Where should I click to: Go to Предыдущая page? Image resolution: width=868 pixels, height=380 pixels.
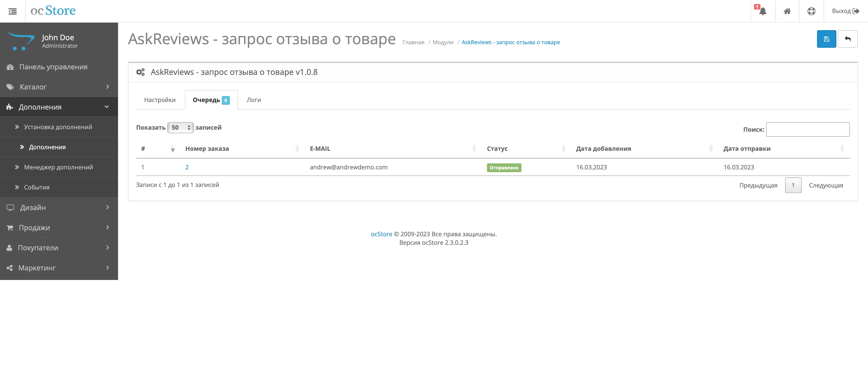[x=758, y=185]
